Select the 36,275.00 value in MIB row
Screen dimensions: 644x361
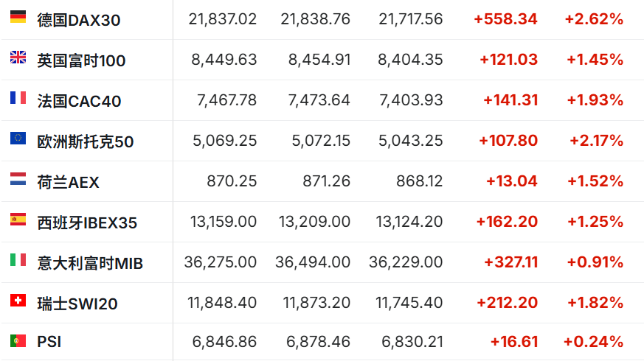click(221, 262)
